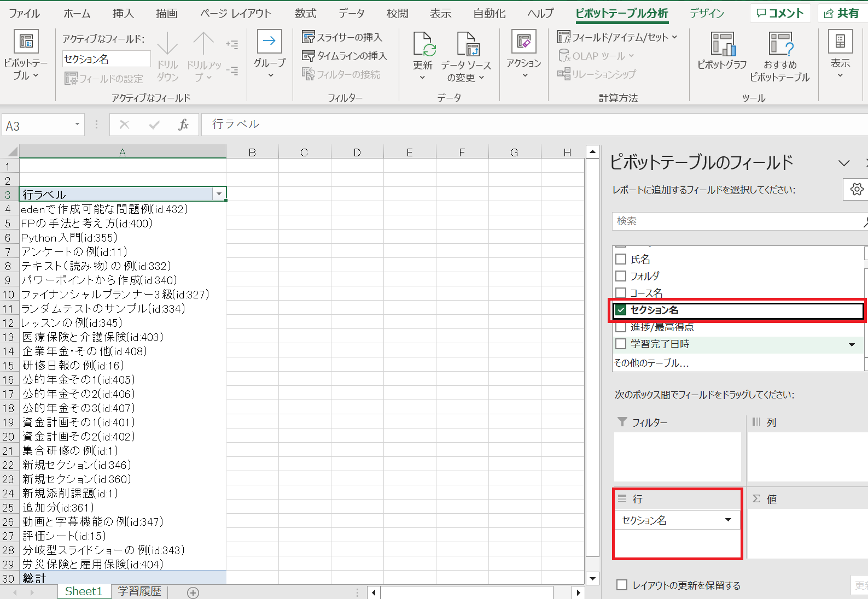Click リレーションシップ
This screenshot has width=868, height=599.
click(x=597, y=74)
